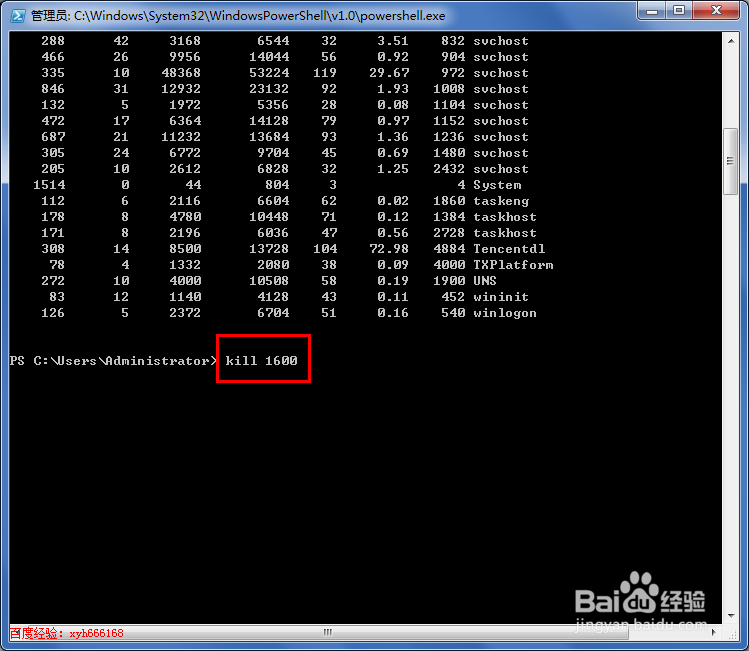Click process name 'Tencentdl'

point(509,249)
